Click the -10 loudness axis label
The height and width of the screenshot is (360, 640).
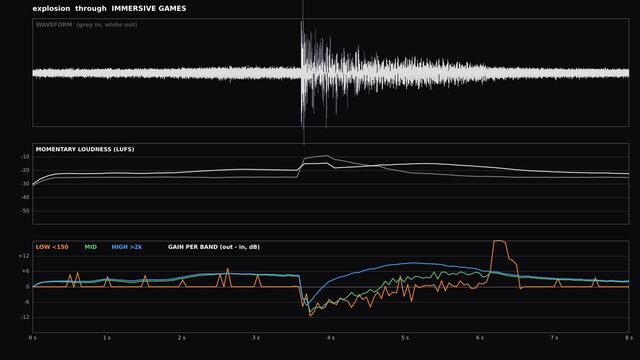(25, 157)
